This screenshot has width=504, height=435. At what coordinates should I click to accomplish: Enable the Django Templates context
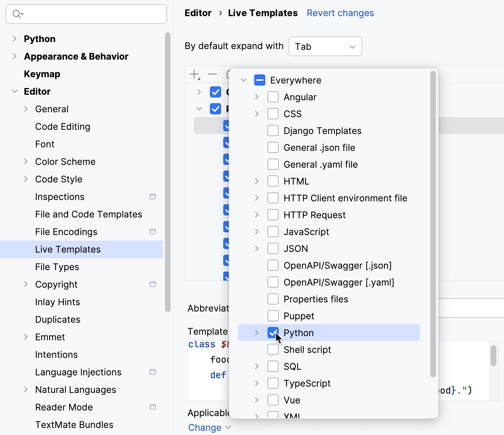(273, 130)
